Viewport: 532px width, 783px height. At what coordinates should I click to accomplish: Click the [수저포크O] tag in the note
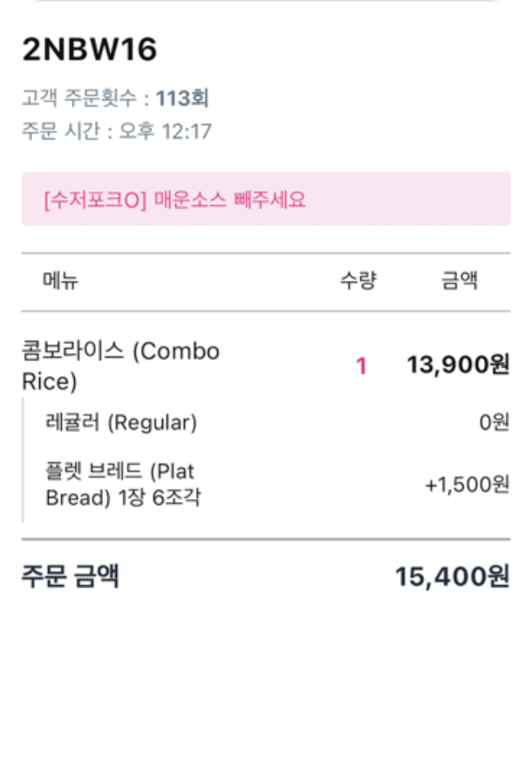pyautogui.click(x=94, y=200)
